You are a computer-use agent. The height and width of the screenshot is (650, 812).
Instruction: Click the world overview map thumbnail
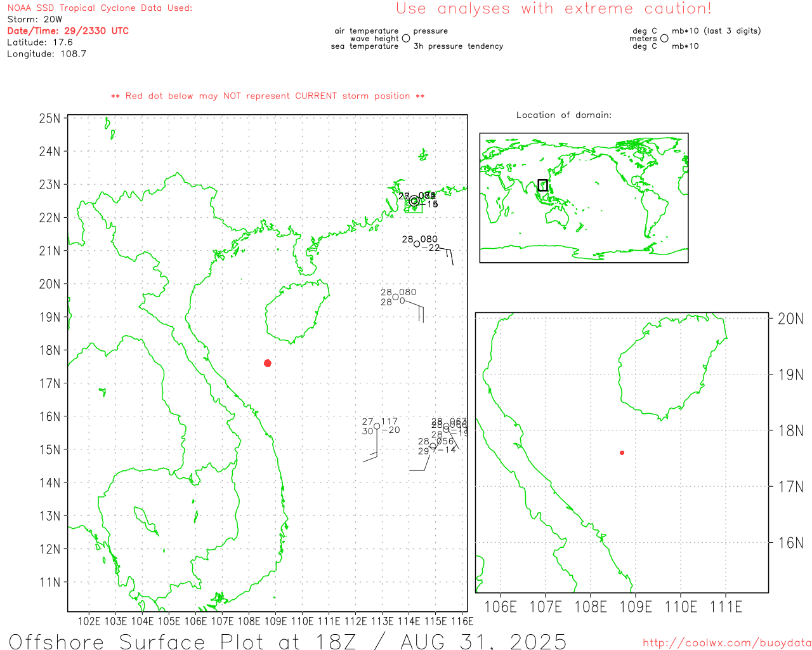(584, 198)
